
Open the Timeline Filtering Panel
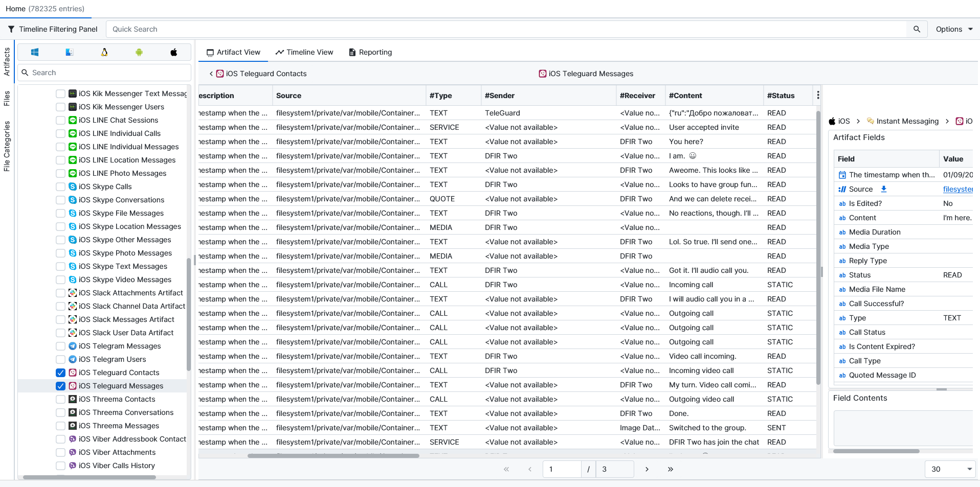pos(53,29)
